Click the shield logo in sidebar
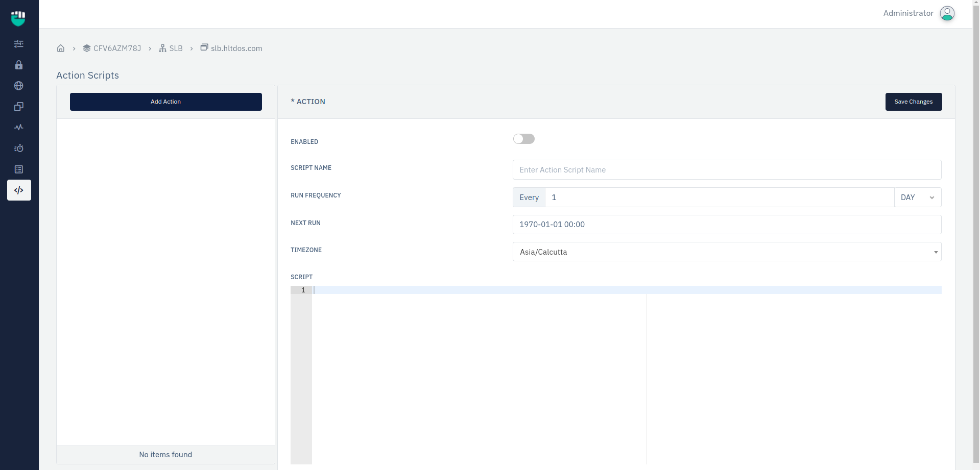 tap(18, 18)
